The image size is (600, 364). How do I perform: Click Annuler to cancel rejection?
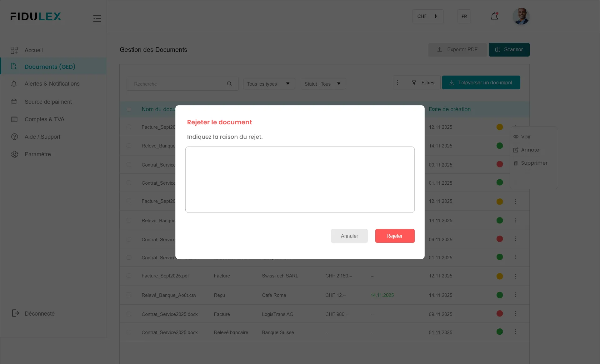[x=349, y=236]
